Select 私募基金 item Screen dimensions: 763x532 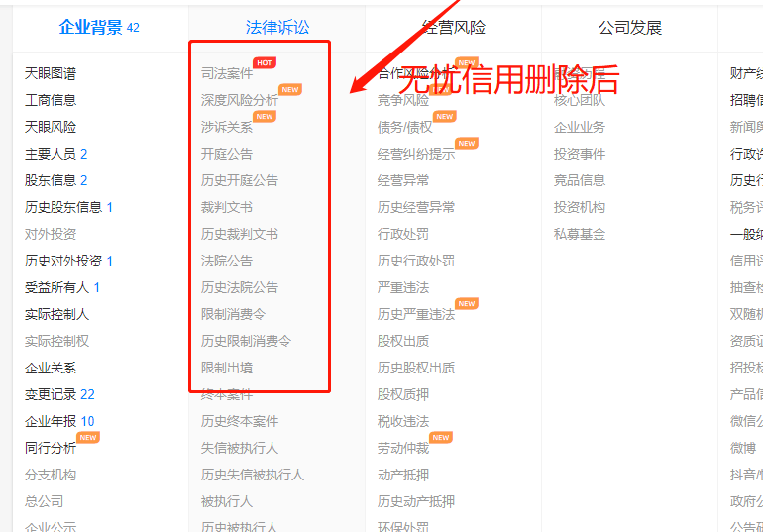click(580, 235)
